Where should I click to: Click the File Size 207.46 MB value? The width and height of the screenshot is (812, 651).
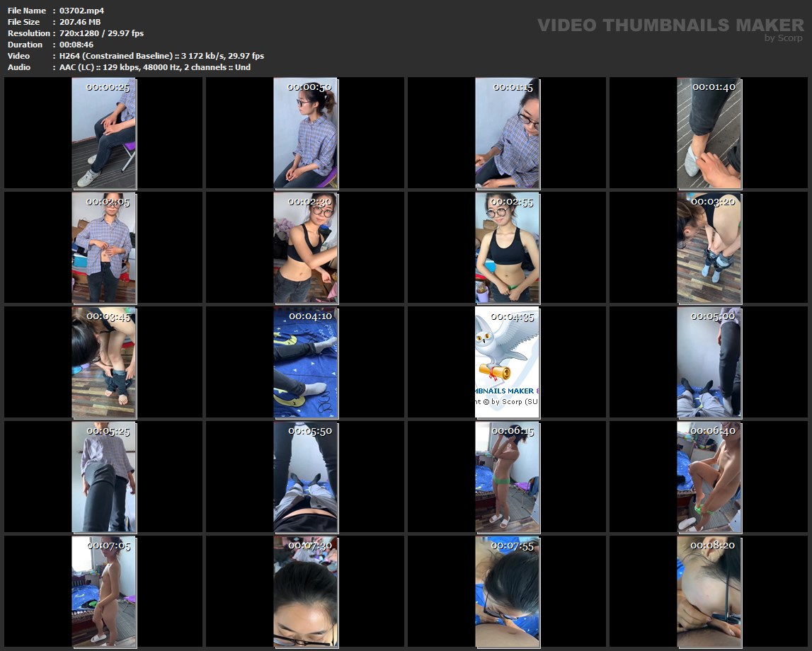click(79, 22)
